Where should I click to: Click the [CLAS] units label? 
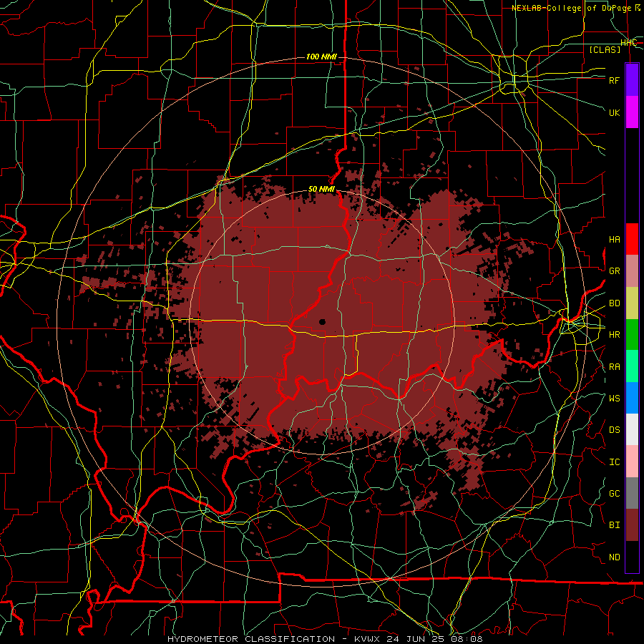(x=605, y=49)
